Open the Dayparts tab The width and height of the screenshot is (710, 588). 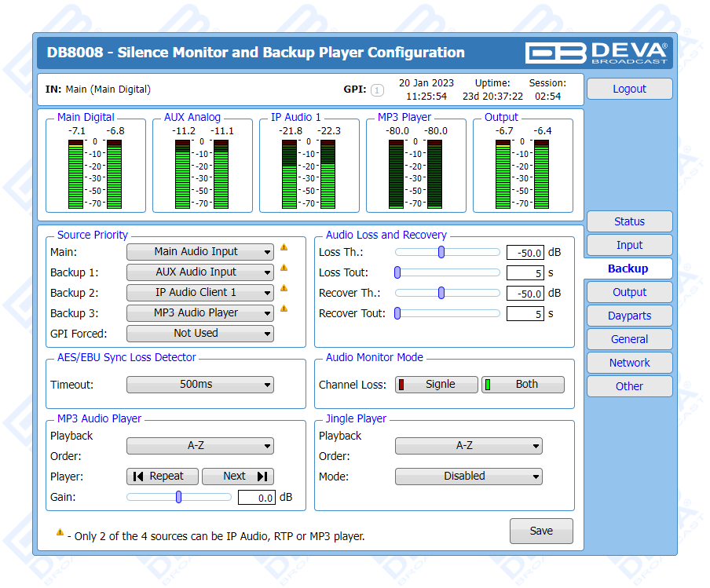tap(629, 316)
